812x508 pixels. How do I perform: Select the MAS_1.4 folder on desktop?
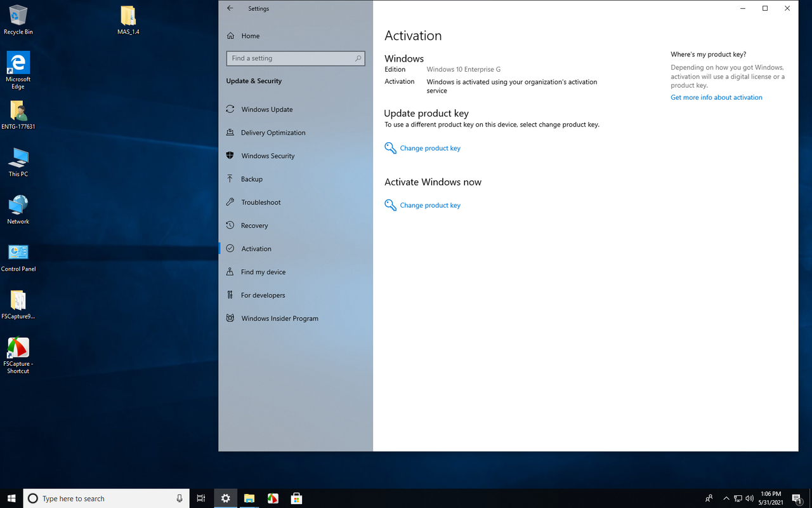[128, 20]
